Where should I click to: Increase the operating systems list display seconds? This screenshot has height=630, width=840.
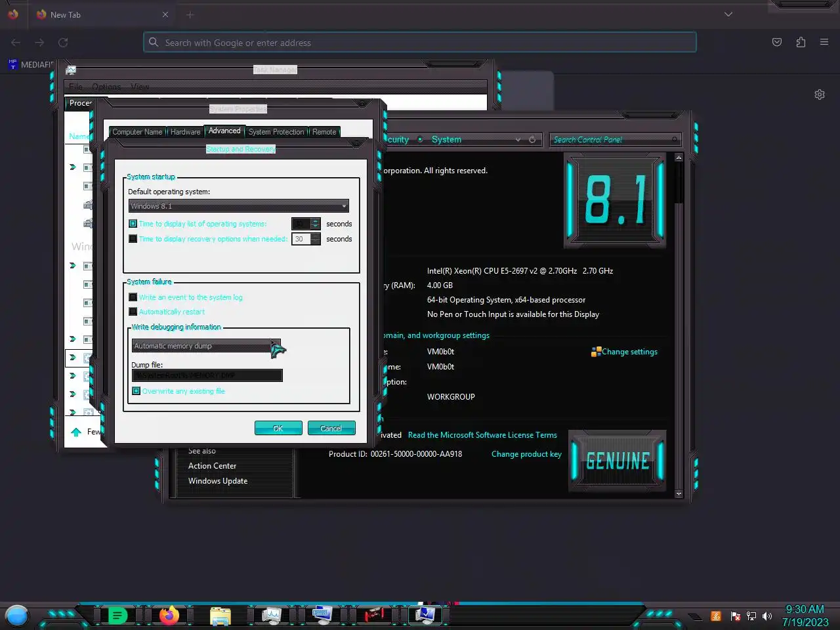316,220
